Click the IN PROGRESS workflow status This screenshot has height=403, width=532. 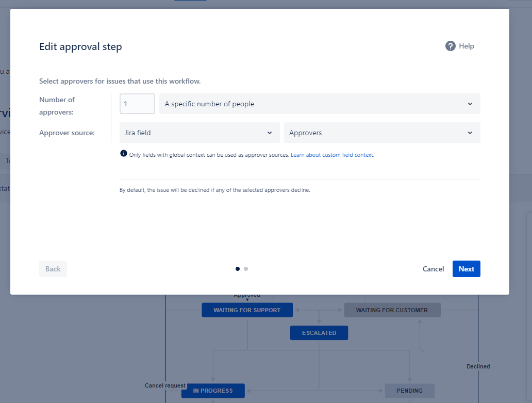coord(213,391)
